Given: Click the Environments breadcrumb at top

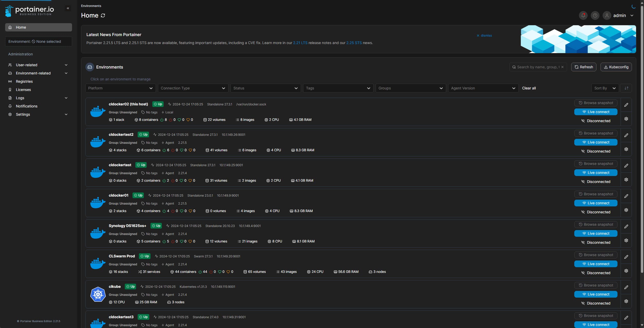Looking at the screenshot, I should (x=91, y=6).
